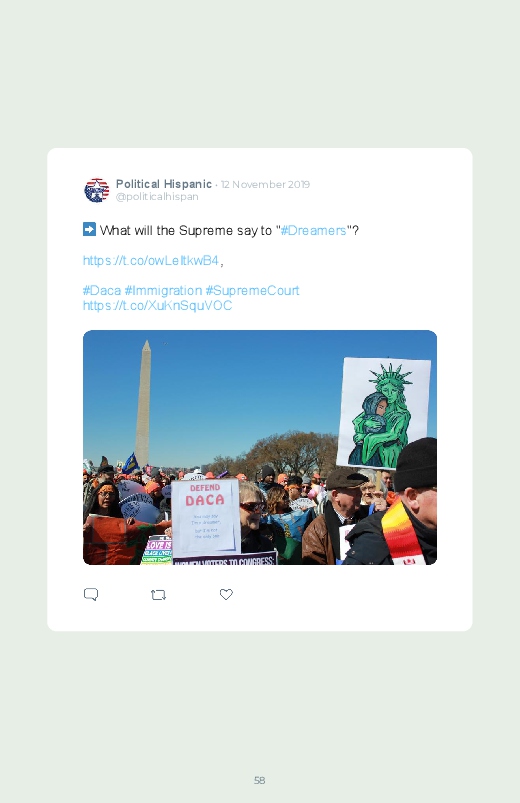Open the attached rally photo
Viewport: 520px width, 803px height.
coord(260,447)
